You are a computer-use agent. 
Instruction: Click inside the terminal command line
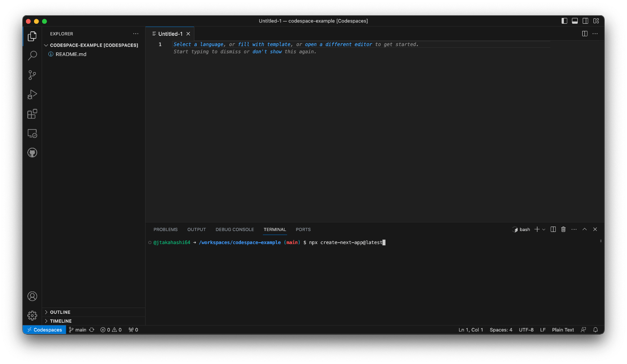pos(347,242)
